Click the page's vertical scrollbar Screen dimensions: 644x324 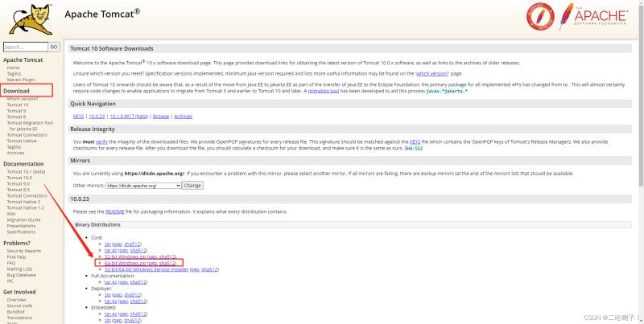pyautogui.click(x=640, y=161)
